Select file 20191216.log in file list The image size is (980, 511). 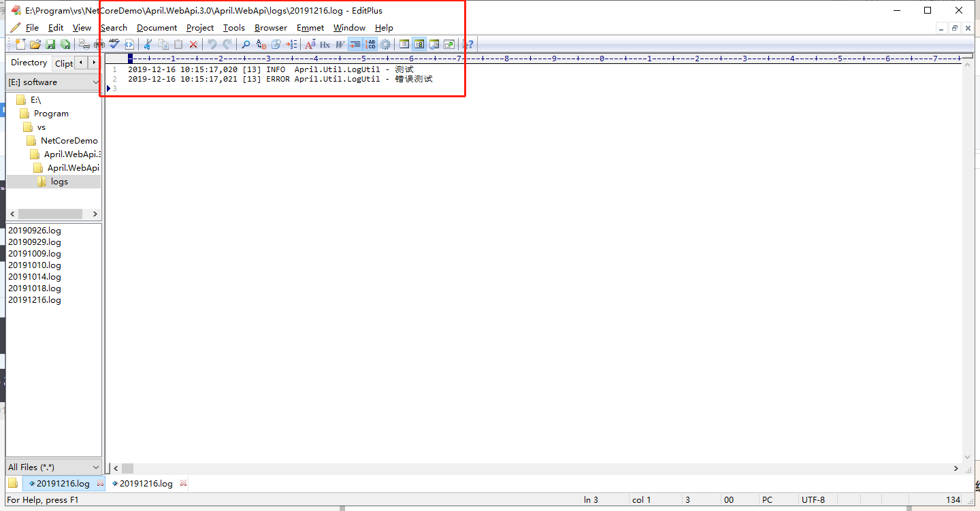pyautogui.click(x=35, y=300)
